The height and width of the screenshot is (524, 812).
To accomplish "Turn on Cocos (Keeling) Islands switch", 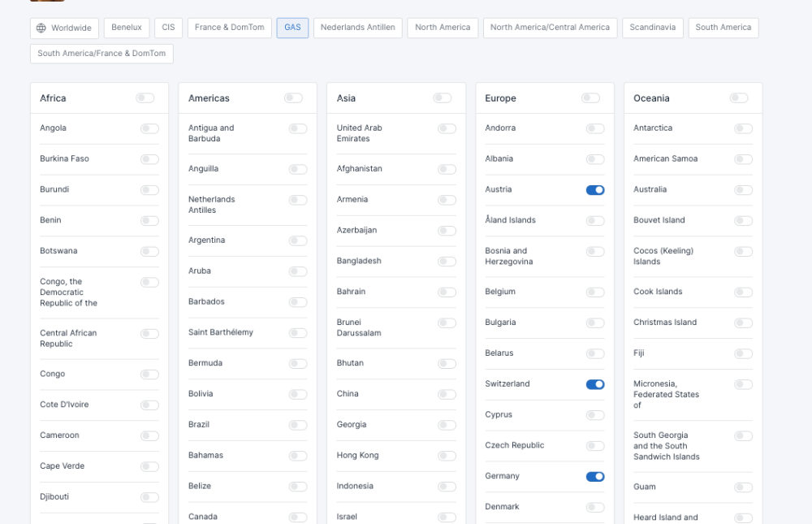I will pos(744,251).
